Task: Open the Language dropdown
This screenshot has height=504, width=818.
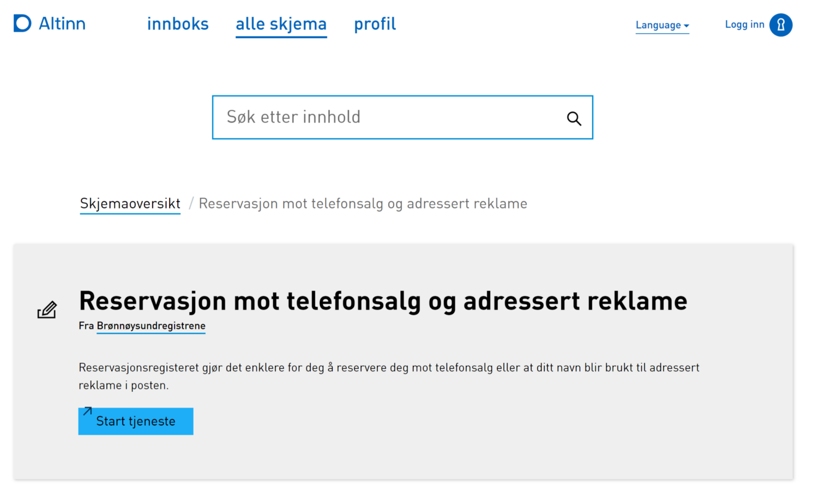Action: tap(658, 25)
